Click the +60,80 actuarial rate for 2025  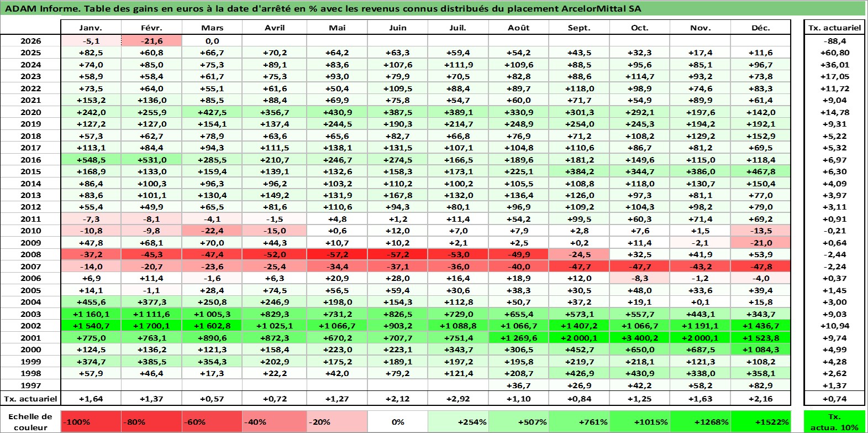point(834,53)
